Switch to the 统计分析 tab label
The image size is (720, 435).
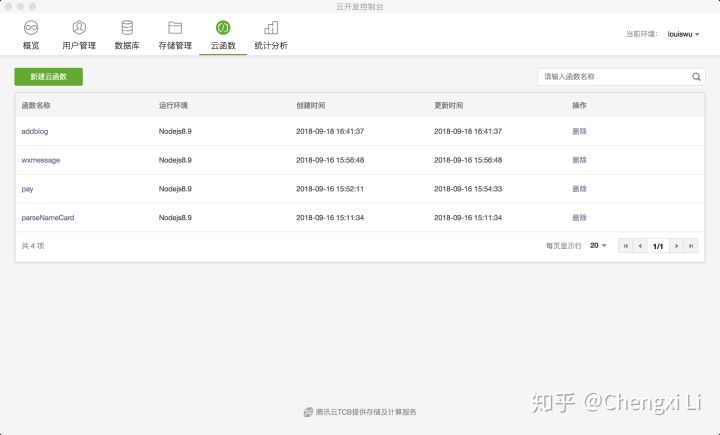click(271, 45)
